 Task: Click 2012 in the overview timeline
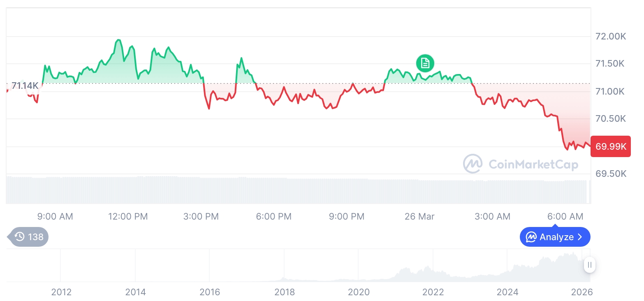61,292
